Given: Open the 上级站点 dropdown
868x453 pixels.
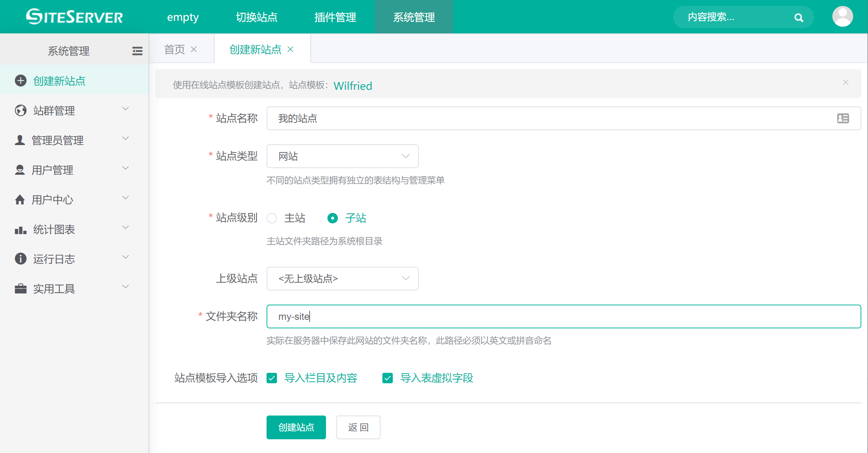Looking at the screenshot, I should click(x=342, y=279).
